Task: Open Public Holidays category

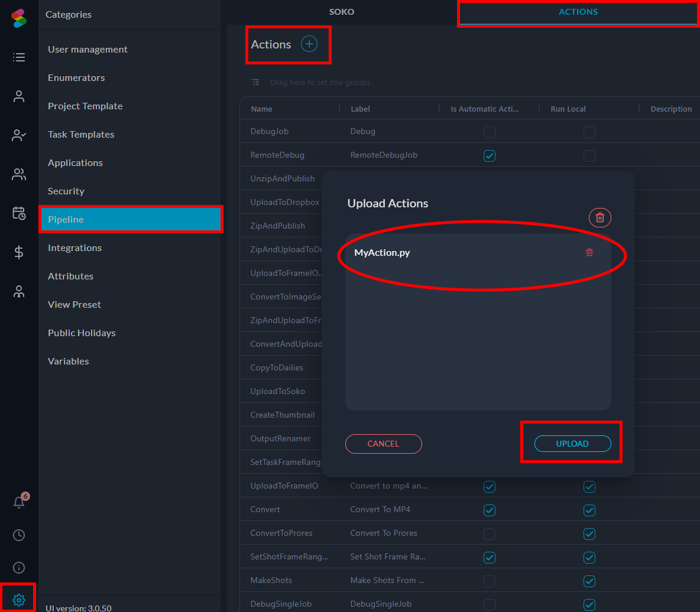Action: [x=82, y=333]
